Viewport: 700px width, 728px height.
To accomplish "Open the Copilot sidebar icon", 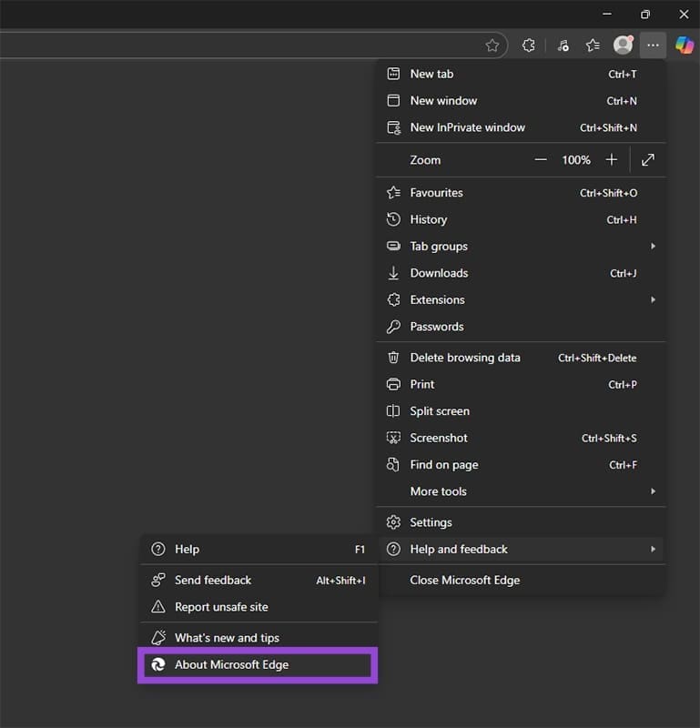I will tap(685, 45).
